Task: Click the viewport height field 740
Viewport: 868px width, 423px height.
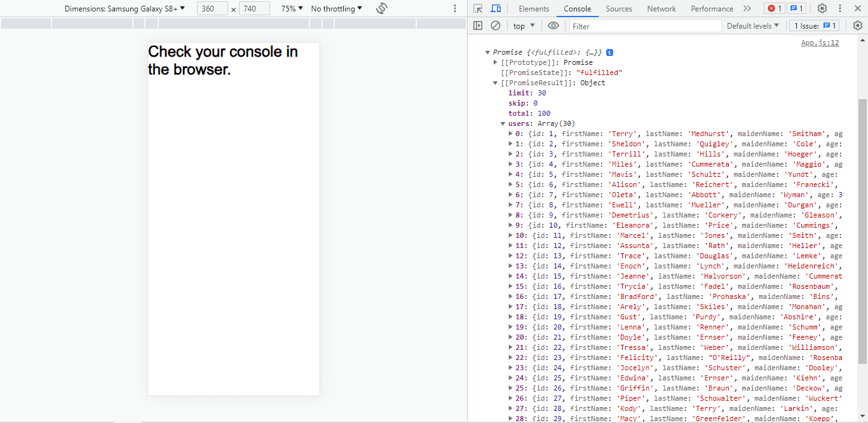Action: (x=254, y=9)
